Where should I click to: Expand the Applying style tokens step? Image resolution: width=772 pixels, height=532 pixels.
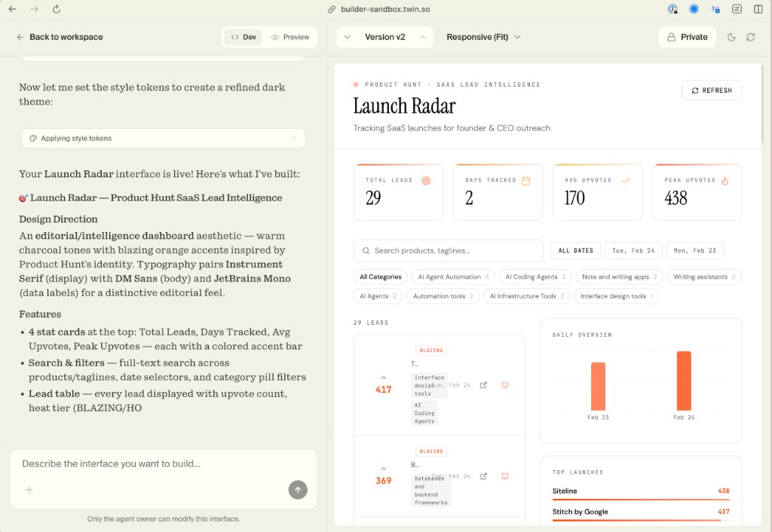(x=164, y=139)
